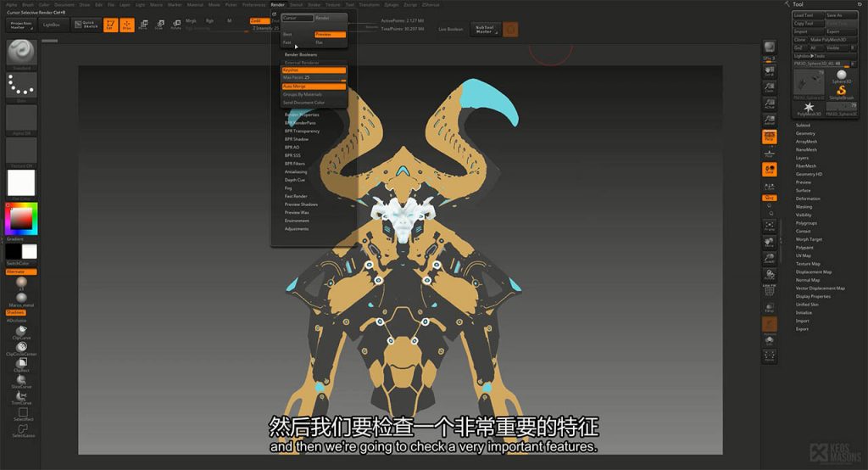Screen dimensions: 868x470
Task: Expand the Geometry subpalette
Action: tap(805, 133)
